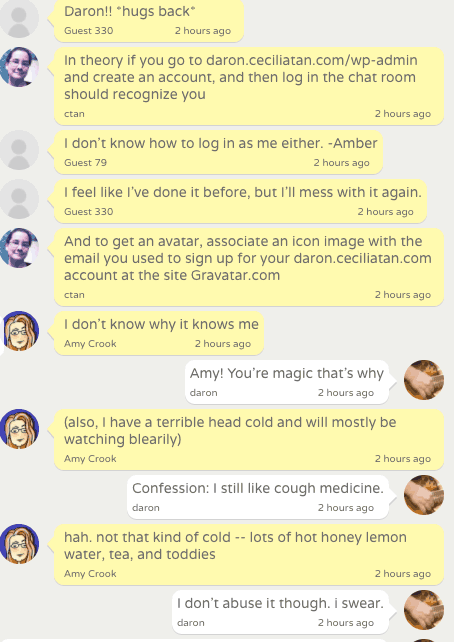The image size is (454, 642).
Task: Click daron's avatar next to cough medicine message
Action: tap(424, 495)
